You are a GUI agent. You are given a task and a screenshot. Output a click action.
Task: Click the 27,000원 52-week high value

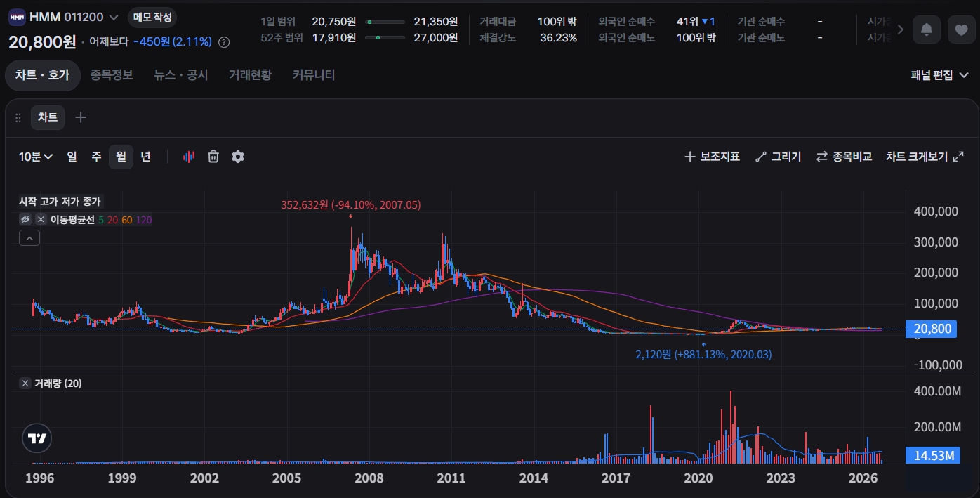coord(436,38)
